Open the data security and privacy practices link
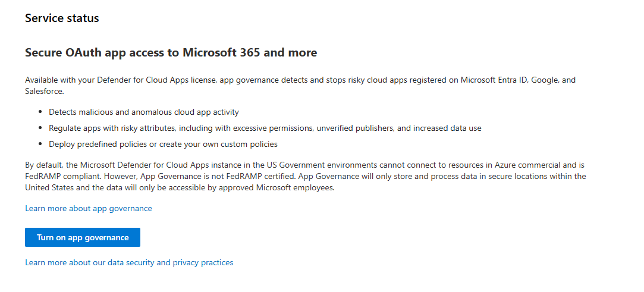 point(129,262)
